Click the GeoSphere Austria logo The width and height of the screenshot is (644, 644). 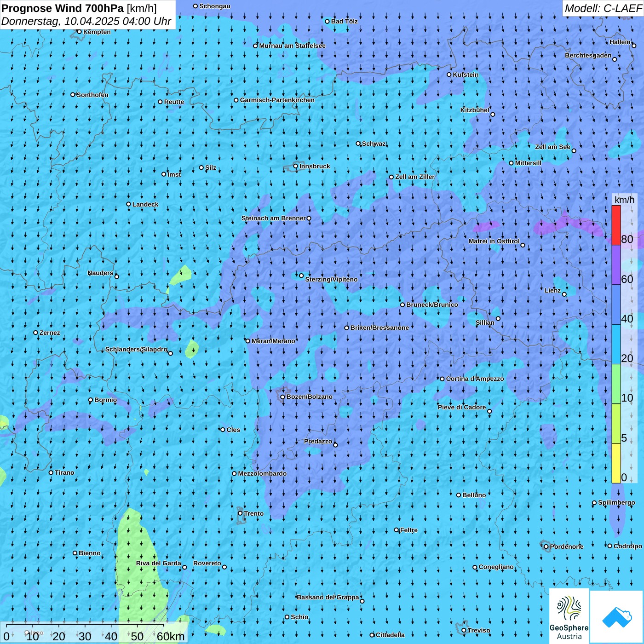coord(569,616)
